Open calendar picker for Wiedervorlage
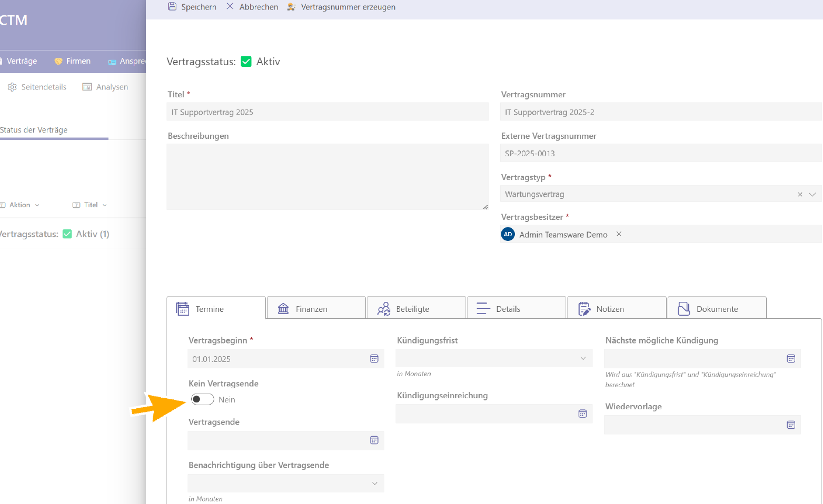Viewport: 823px width, 504px height. [x=790, y=425]
